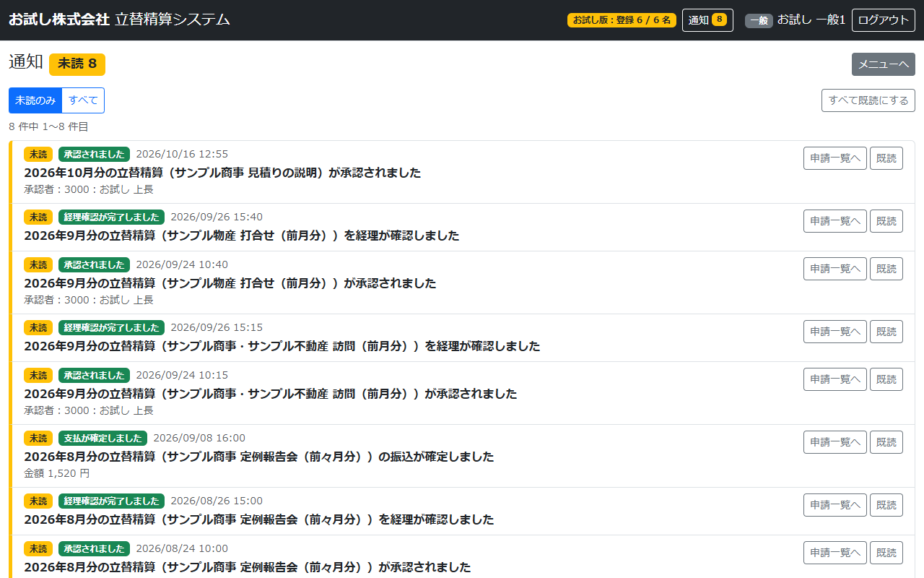Click the title 定例報告会（前々月分）の振込が確定しました

tap(259, 457)
